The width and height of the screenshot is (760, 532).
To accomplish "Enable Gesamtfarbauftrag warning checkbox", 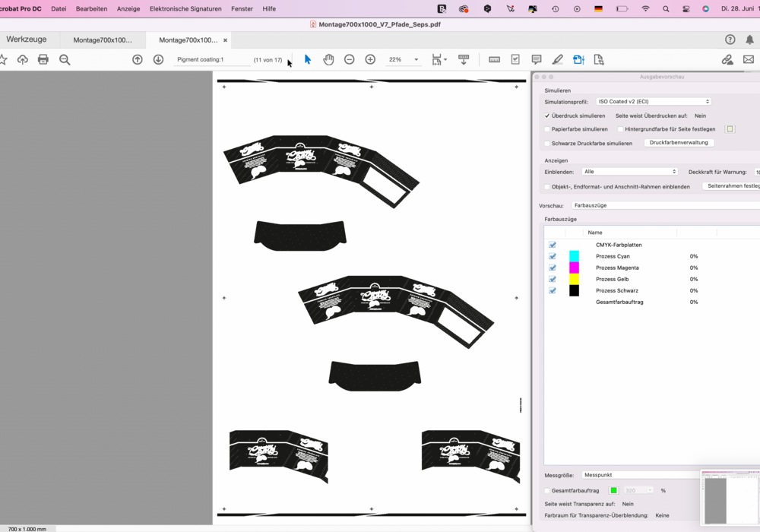I will point(547,491).
